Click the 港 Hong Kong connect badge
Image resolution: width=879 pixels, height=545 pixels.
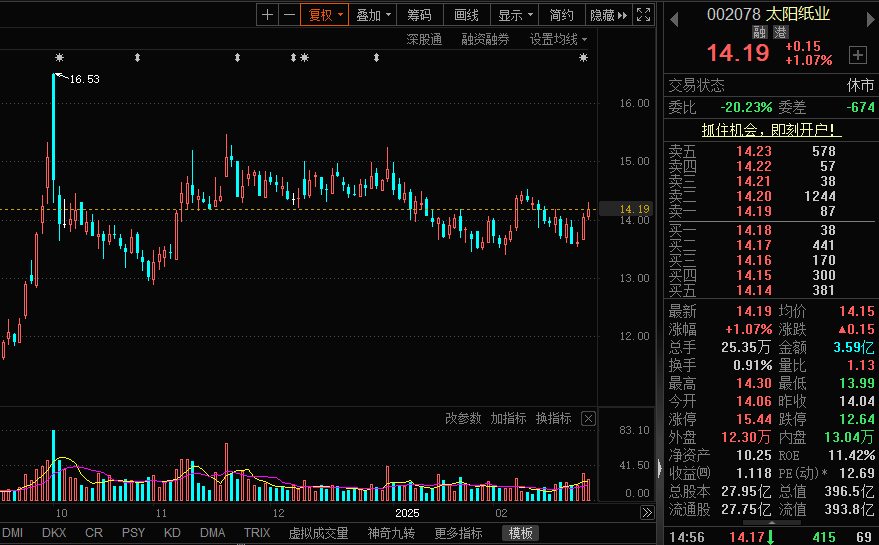click(x=779, y=32)
